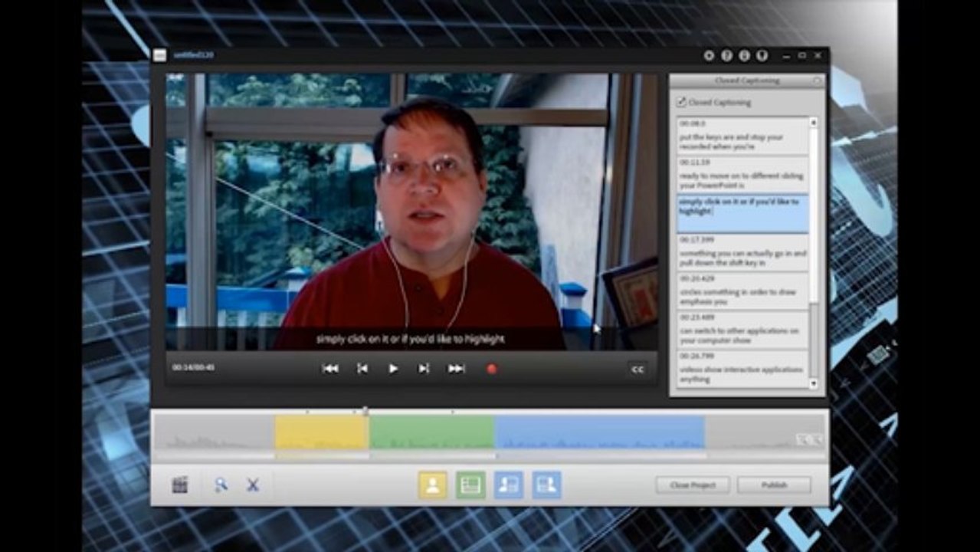Toggle the CC captions button
Image resolution: width=980 pixels, height=552 pixels.
(x=637, y=370)
